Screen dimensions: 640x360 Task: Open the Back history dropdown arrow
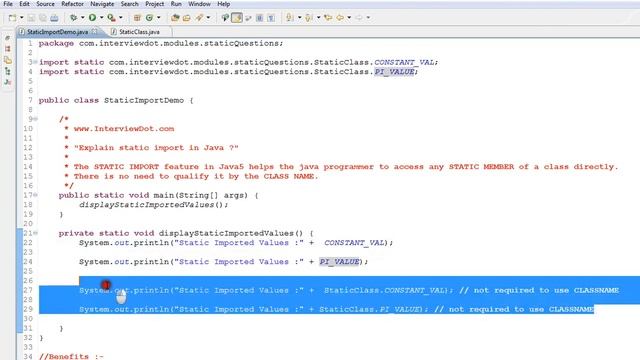[349, 18]
